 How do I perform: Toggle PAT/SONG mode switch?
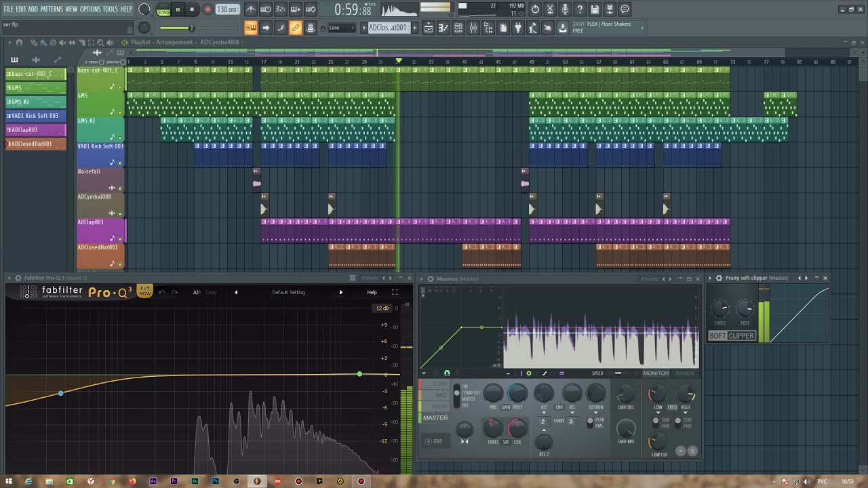pos(163,9)
